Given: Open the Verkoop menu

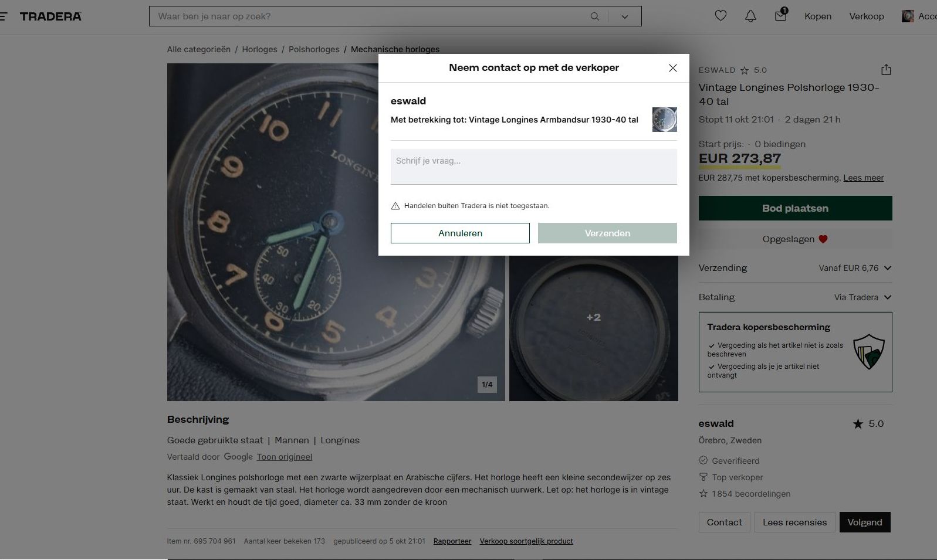Looking at the screenshot, I should click(866, 16).
